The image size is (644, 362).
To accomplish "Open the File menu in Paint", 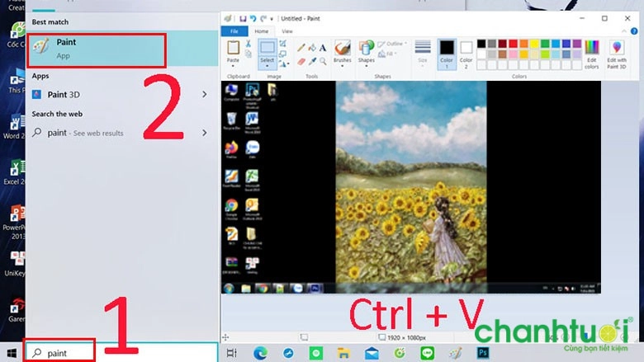I will [x=234, y=31].
